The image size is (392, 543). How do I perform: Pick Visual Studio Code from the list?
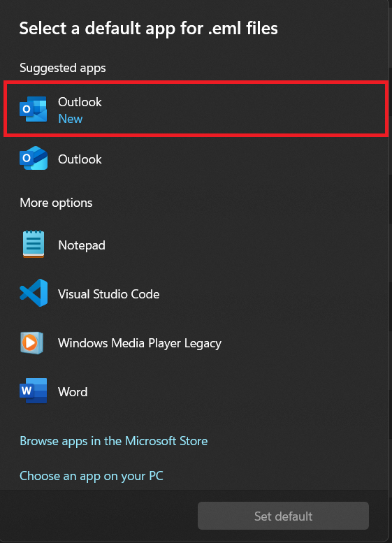196,294
